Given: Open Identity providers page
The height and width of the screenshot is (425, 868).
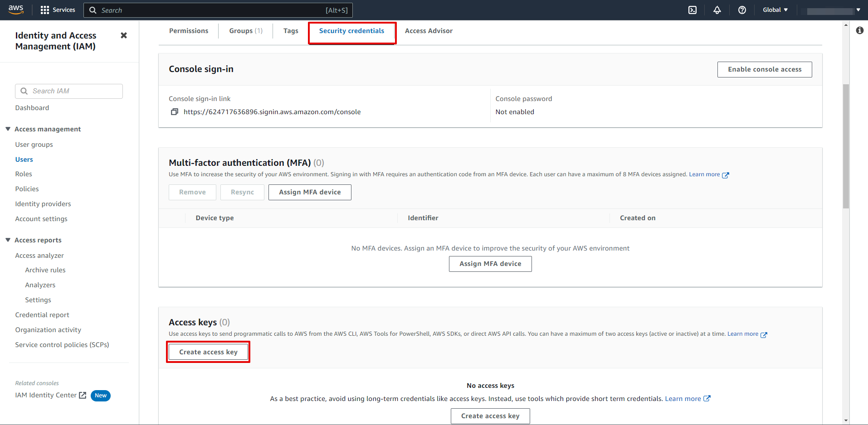Looking at the screenshot, I should [x=43, y=204].
